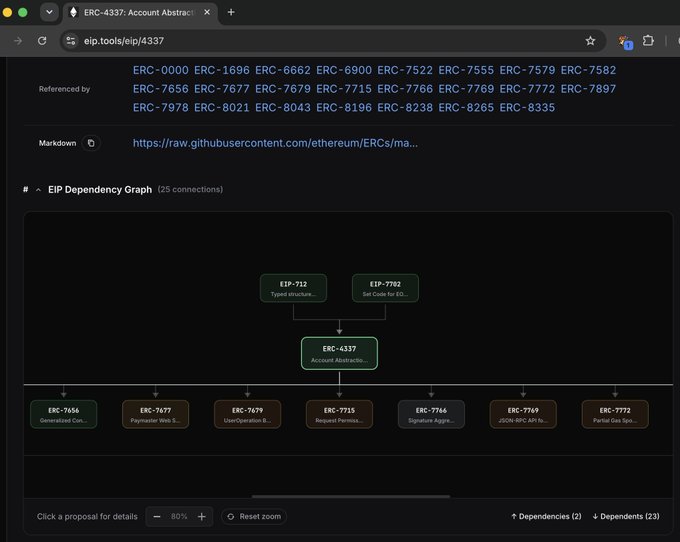Open the ERC-1696 reference link

(222, 70)
